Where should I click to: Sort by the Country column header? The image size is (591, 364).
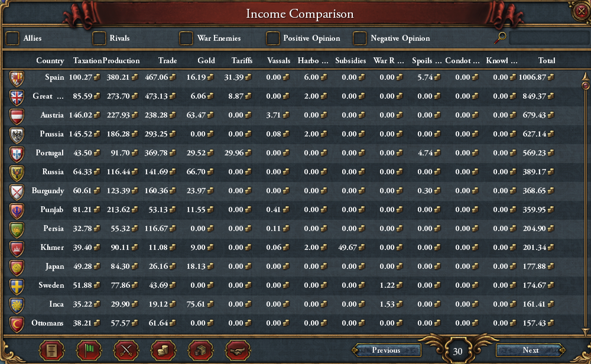(x=50, y=60)
